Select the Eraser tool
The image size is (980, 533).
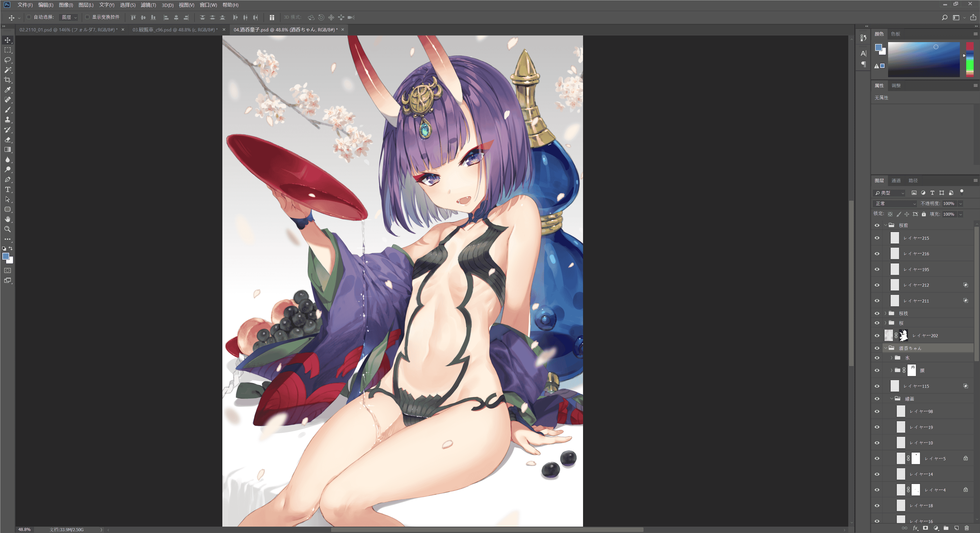tap(8, 140)
